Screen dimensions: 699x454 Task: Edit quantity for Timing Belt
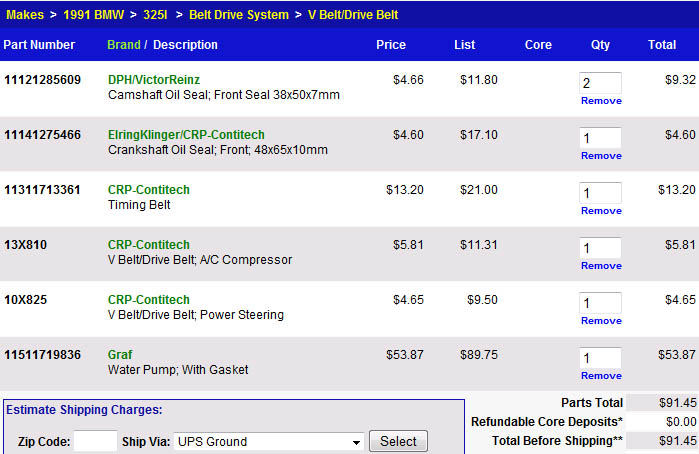[x=600, y=193]
